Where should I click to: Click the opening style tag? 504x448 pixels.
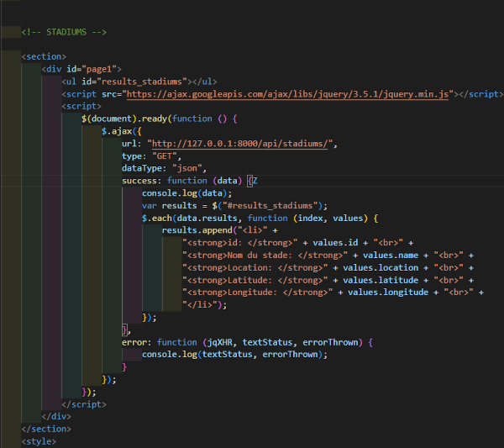point(39,441)
